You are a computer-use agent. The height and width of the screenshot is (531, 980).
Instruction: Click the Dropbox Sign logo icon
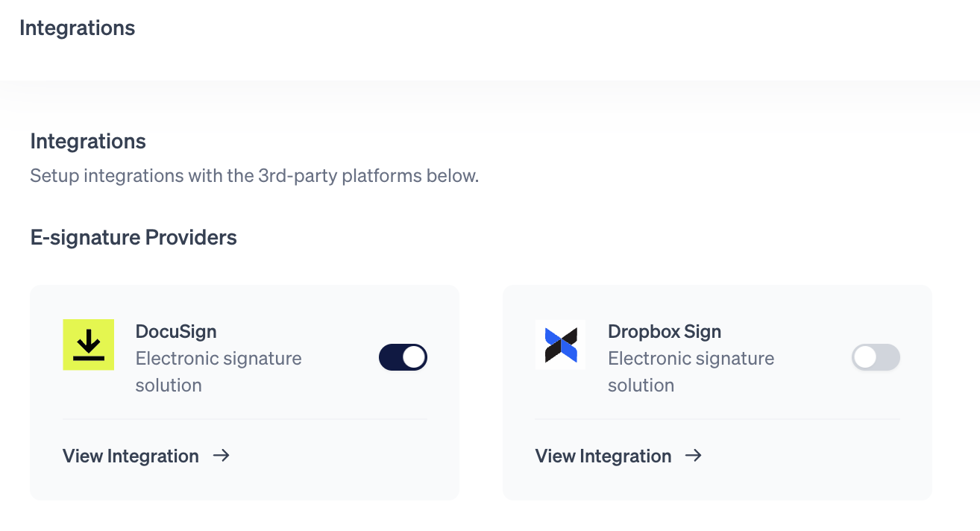(x=560, y=345)
